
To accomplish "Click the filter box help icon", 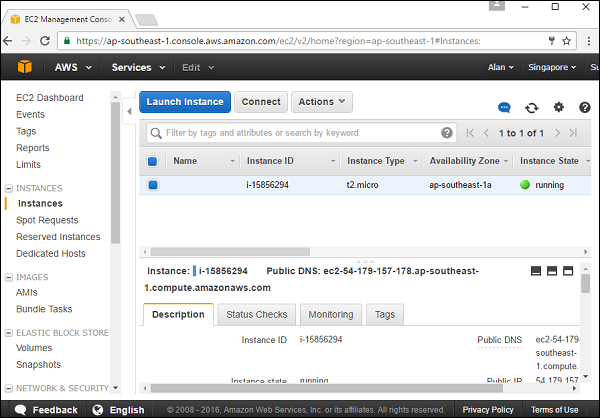I will (x=447, y=133).
